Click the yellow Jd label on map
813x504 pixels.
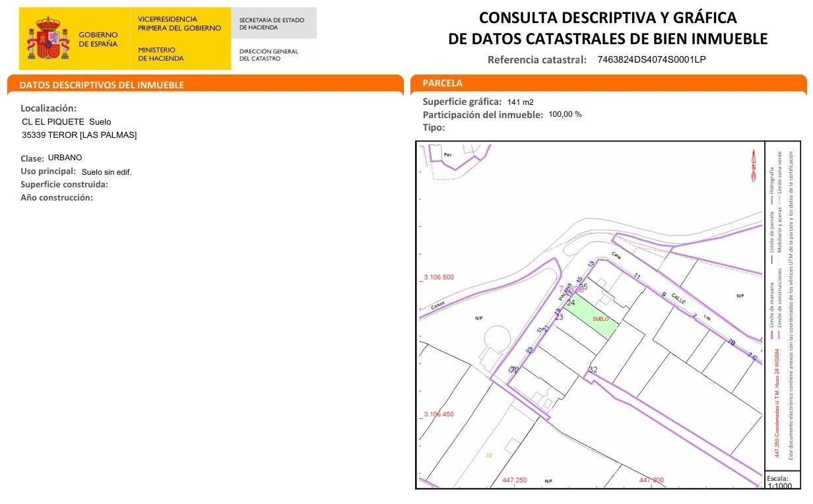coord(488,455)
